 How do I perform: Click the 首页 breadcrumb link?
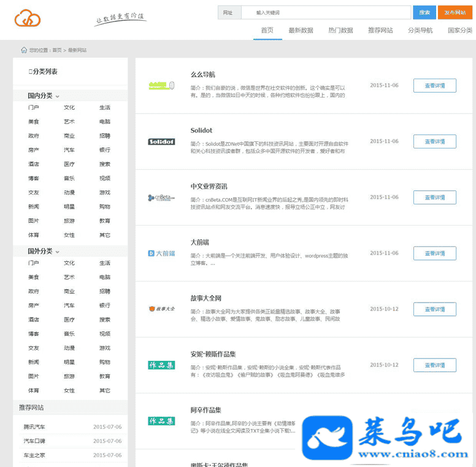click(57, 50)
